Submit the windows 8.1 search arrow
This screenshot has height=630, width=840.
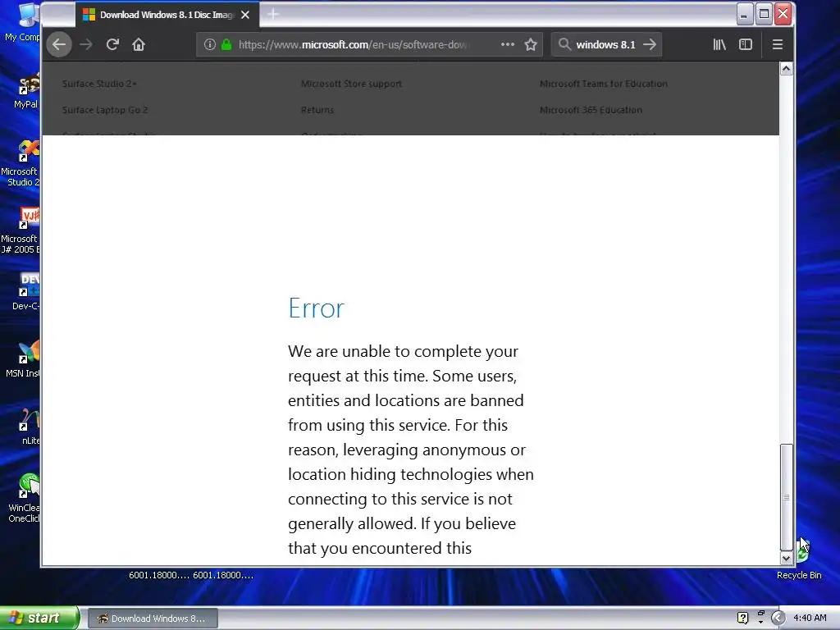pyautogui.click(x=650, y=44)
